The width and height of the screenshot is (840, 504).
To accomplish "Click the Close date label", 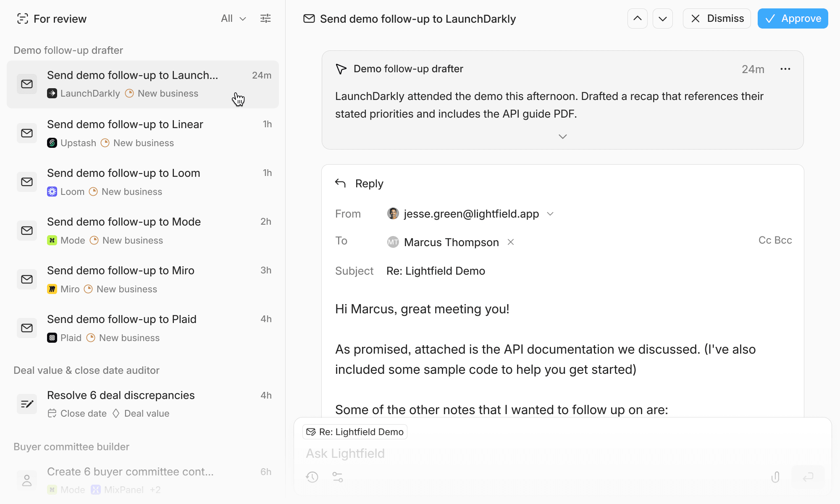I will pos(84,413).
